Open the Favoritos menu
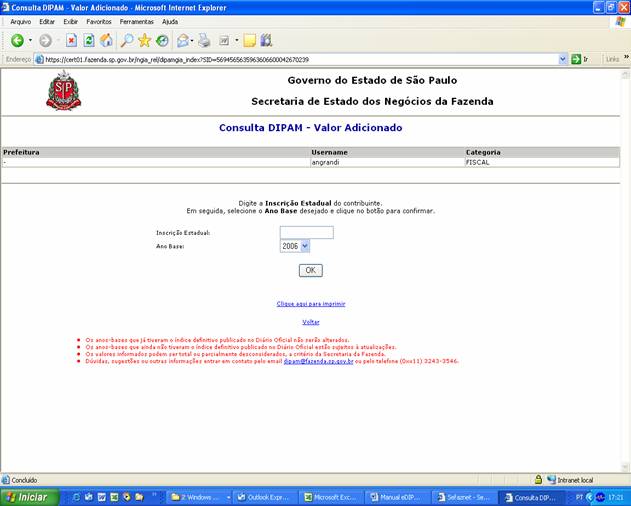The image size is (631, 506). pos(99,21)
